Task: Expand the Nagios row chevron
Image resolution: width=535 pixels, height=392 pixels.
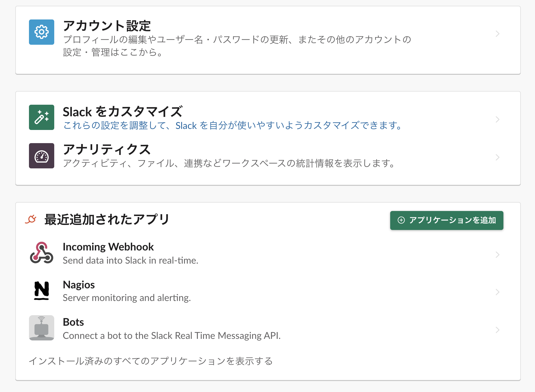Action: click(x=497, y=292)
